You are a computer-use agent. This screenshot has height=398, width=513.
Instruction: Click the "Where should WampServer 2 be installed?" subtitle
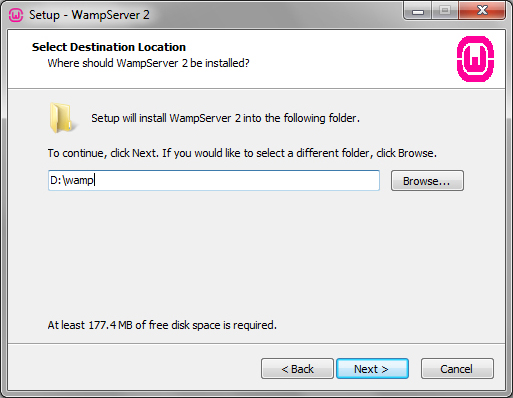tap(148, 63)
